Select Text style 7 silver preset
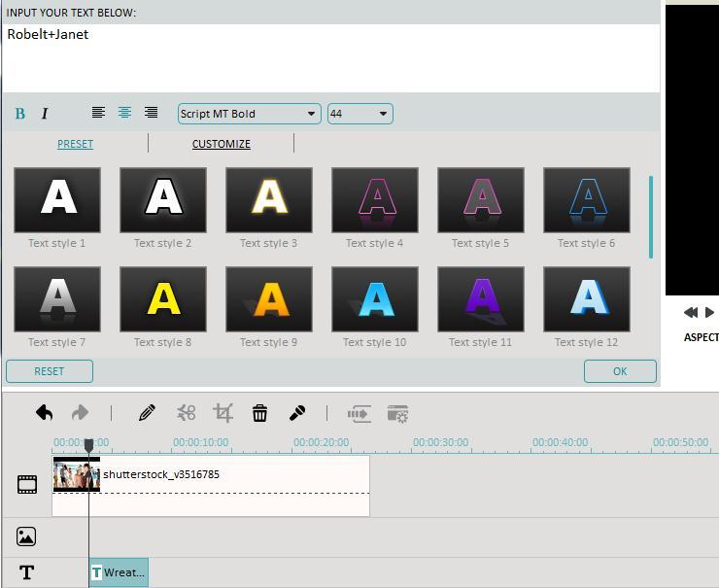Viewport: 719px width, 588px height. pos(57,299)
